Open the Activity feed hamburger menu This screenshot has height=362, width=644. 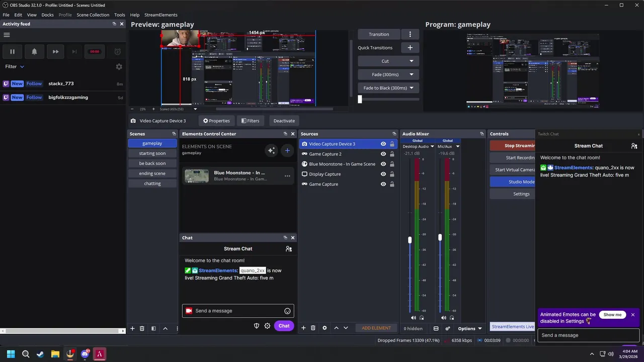coord(7,35)
